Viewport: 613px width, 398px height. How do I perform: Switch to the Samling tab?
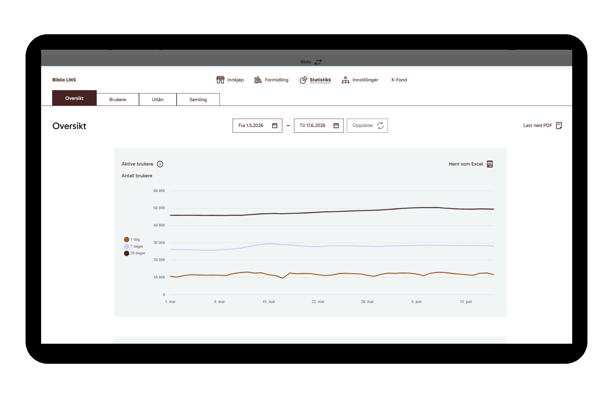(198, 100)
